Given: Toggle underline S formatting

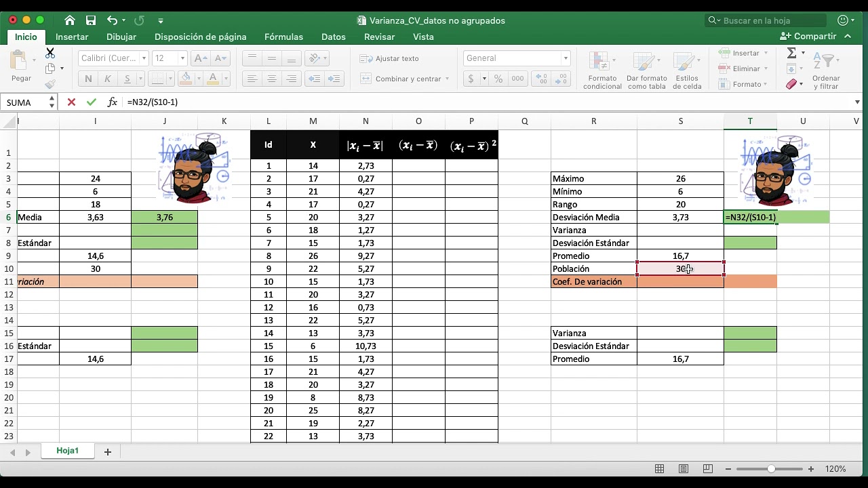Looking at the screenshot, I should (127, 79).
